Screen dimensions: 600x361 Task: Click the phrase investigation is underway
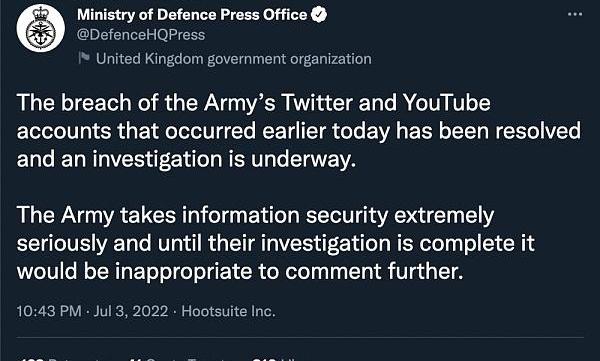[224, 159]
